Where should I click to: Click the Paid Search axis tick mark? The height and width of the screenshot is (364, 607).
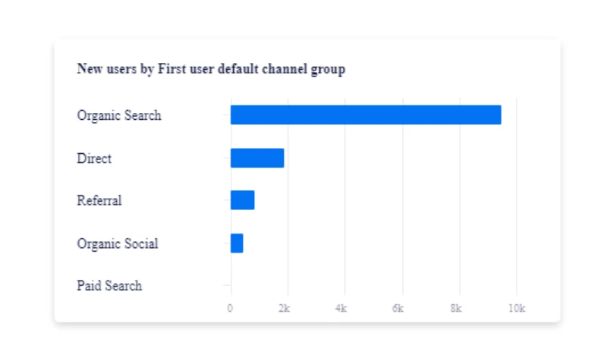click(x=226, y=286)
